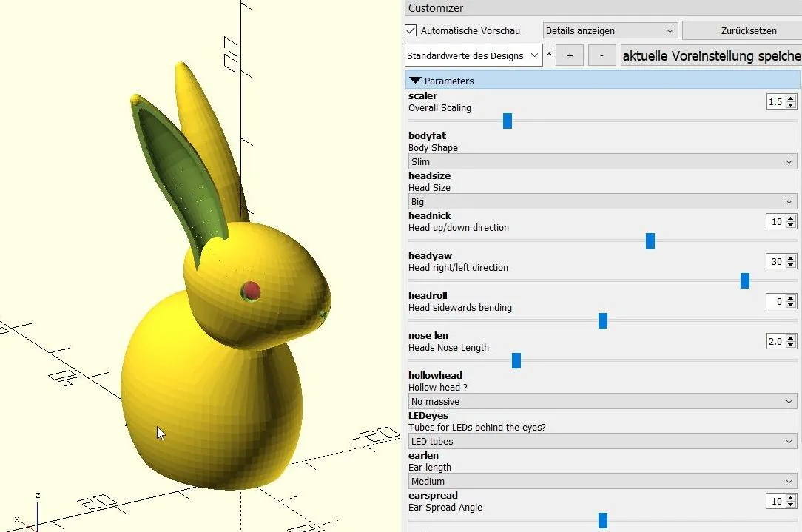
Task: Click the Zurücksetzen button
Action: pyautogui.click(x=741, y=31)
